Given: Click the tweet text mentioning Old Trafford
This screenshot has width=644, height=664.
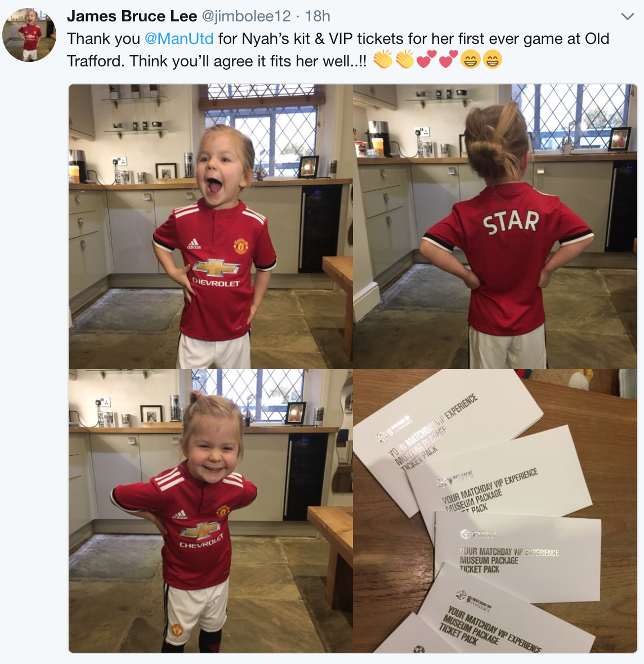Looking at the screenshot, I should pos(338,50).
